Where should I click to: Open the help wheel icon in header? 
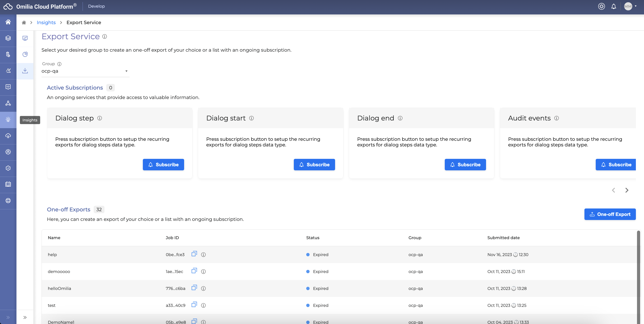(x=601, y=7)
